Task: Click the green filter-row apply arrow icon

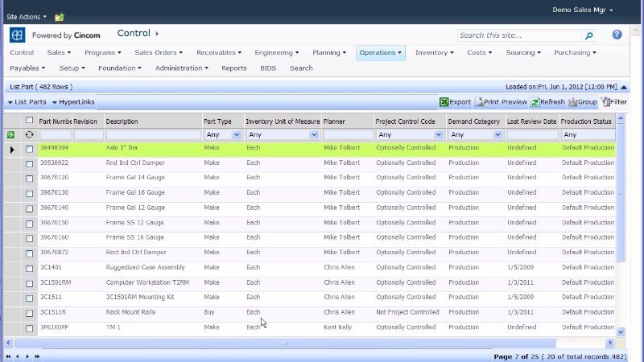Action: pyautogui.click(x=11, y=135)
